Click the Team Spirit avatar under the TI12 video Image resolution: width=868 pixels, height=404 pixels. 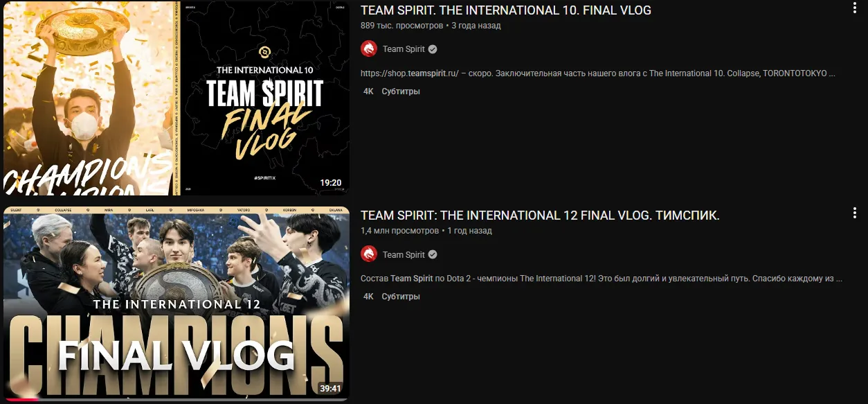(369, 254)
